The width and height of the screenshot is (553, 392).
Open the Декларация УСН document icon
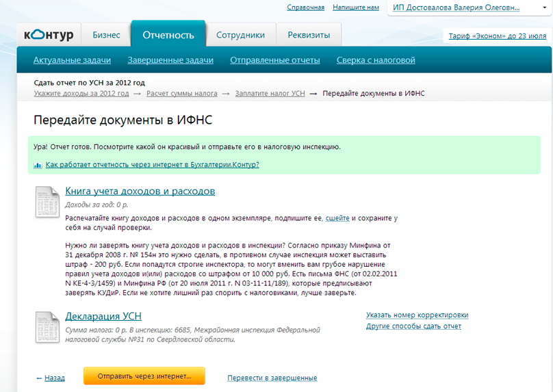pos(47,327)
